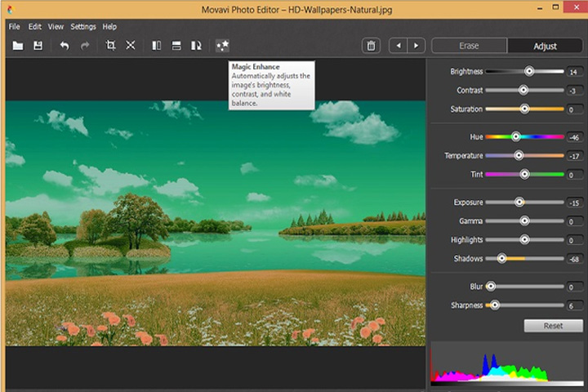
Task: Undo the last edit
Action: 65,46
